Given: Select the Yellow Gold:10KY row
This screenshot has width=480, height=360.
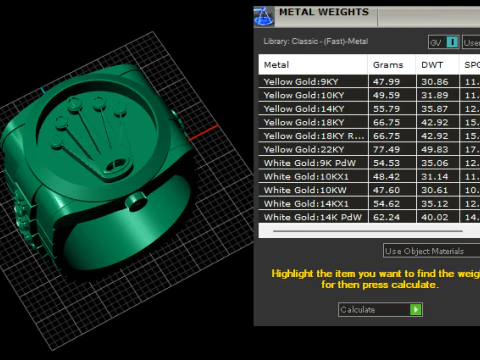Looking at the screenshot, I should tap(369, 95).
